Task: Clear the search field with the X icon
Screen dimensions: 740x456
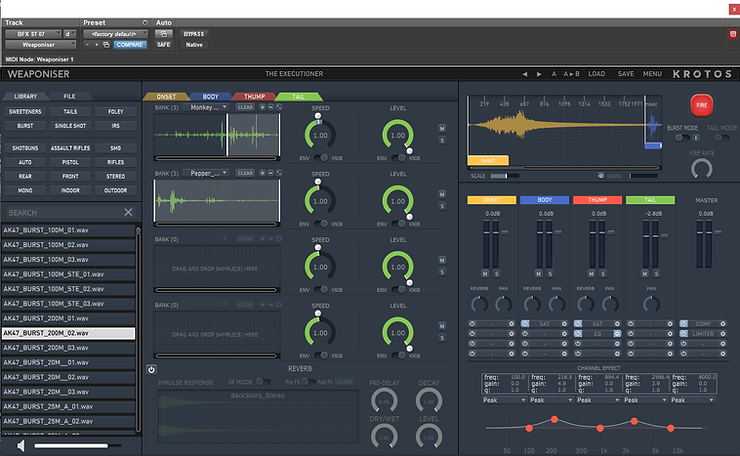Action: pos(128,212)
